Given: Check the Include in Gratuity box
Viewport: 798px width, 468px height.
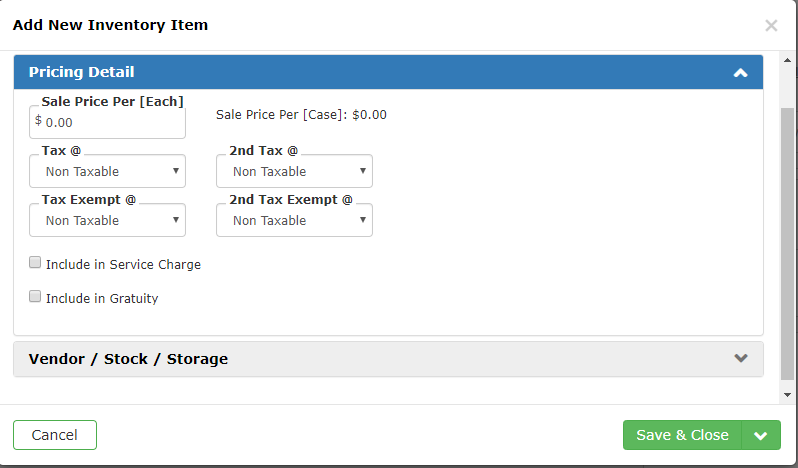Looking at the screenshot, I should [x=35, y=296].
